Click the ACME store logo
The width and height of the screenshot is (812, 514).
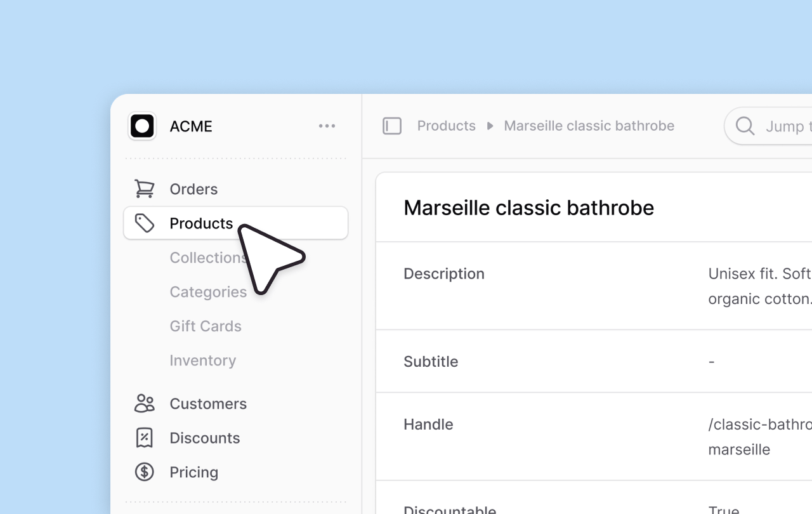(141, 126)
